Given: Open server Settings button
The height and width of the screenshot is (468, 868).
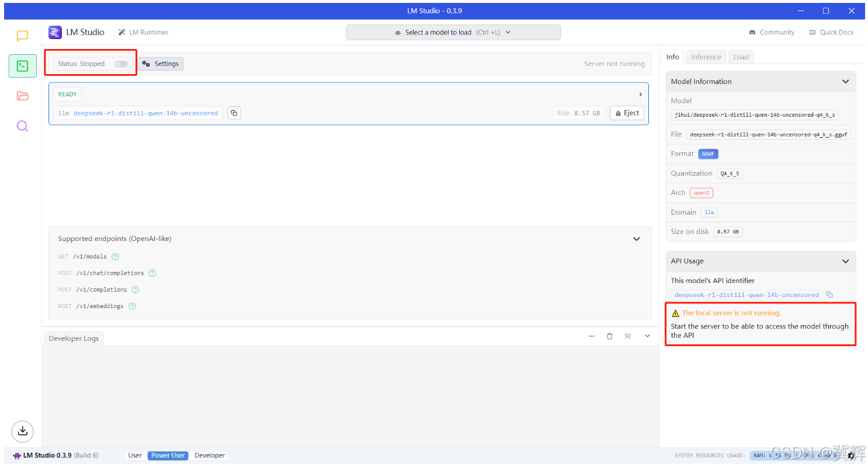Looking at the screenshot, I should pos(161,64).
